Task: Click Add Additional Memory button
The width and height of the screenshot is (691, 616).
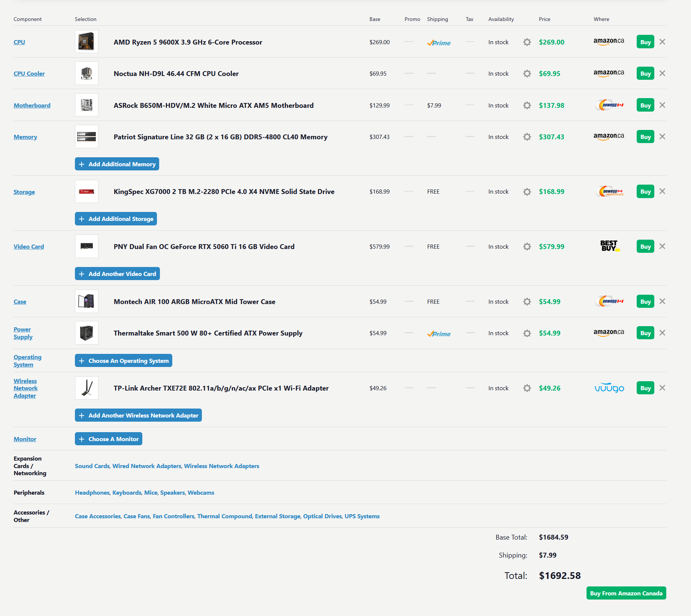Action: tap(117, 164)
